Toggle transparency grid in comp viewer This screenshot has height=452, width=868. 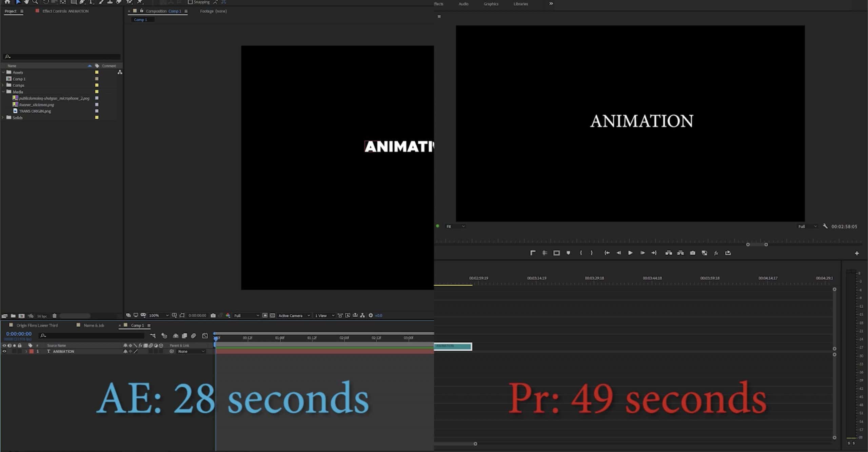click(x=272, y=315)
